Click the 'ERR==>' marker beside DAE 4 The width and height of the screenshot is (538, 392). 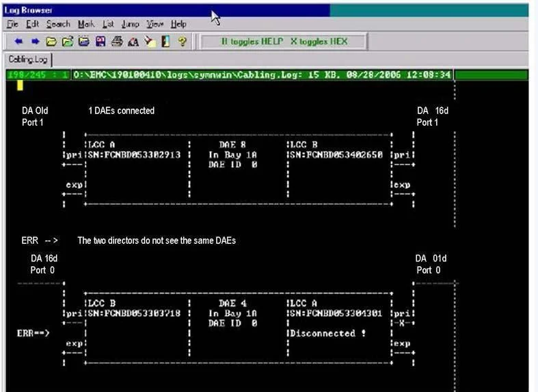point(33,333)
